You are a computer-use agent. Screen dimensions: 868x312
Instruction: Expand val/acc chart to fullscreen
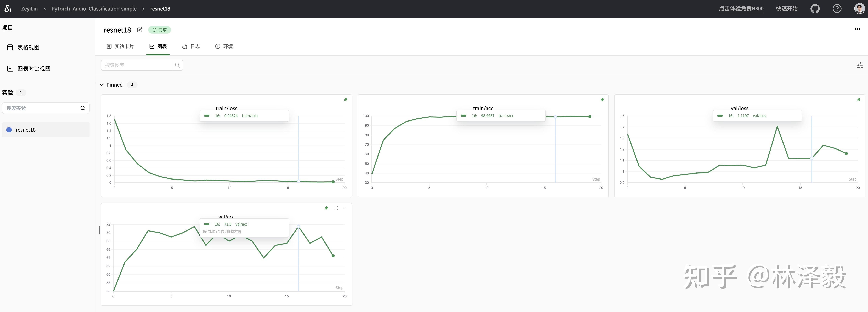(336, 208)
